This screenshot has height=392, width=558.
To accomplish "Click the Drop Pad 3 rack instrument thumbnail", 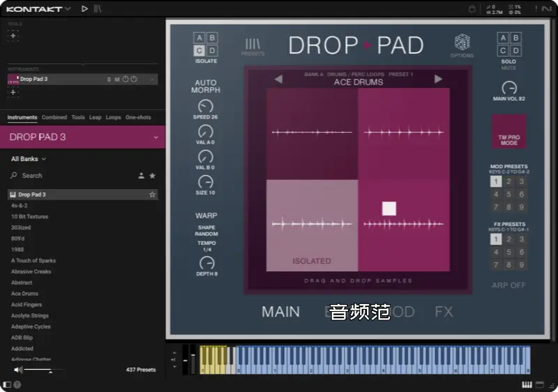I will pyautogui.click(x=13, y=80).
